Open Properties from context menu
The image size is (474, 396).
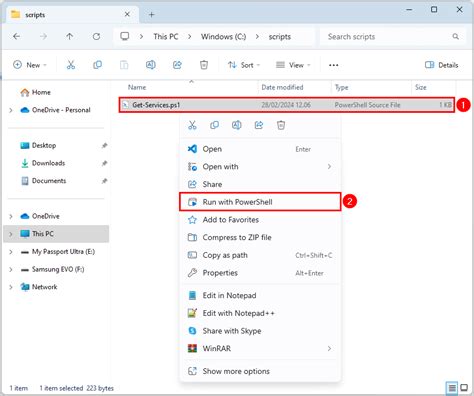point(260,273)
